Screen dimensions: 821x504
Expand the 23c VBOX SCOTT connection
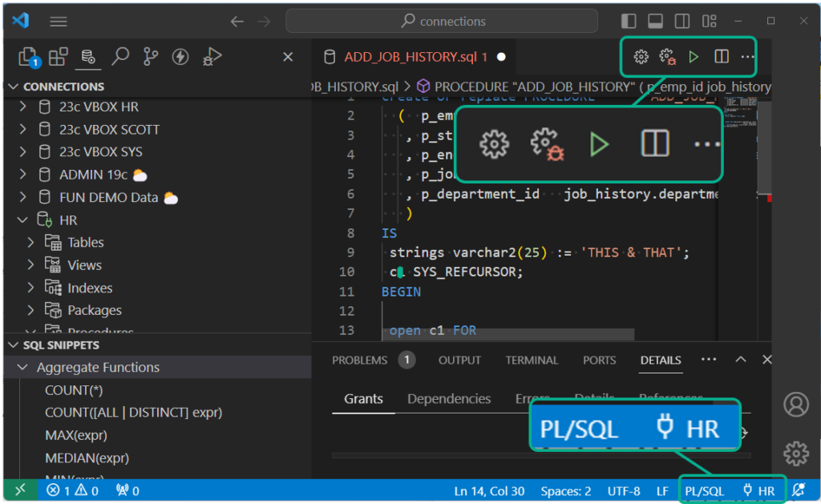click(x=23, y=129)
